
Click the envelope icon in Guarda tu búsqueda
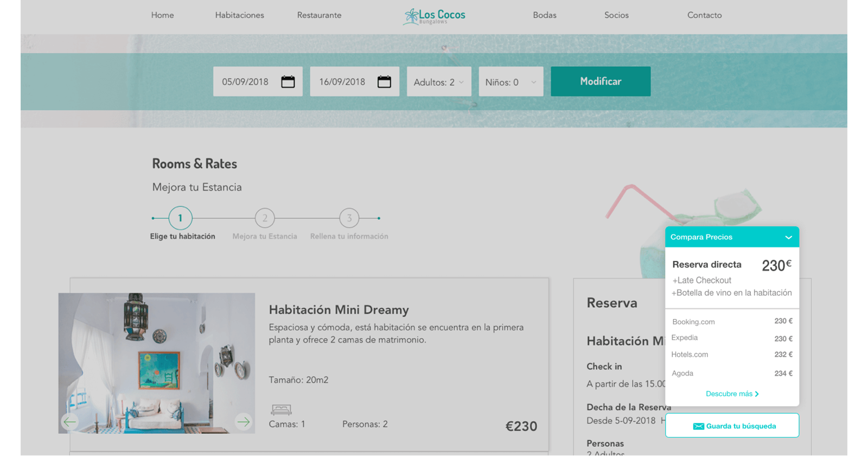[698, 426]
